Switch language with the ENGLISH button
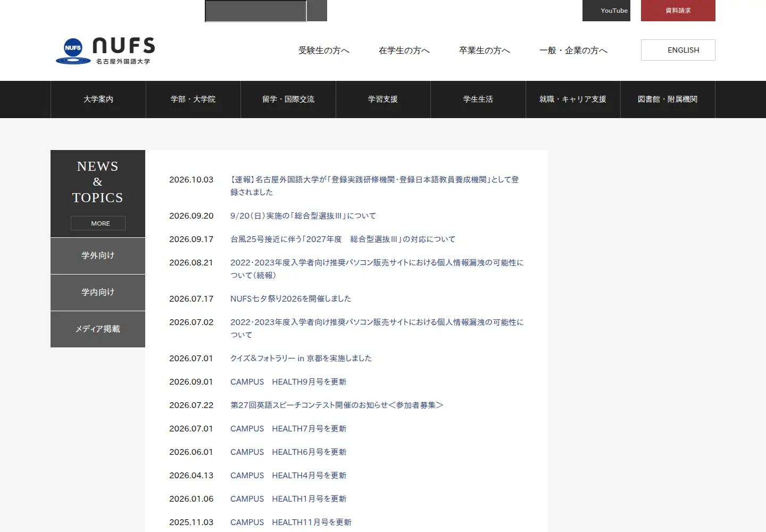The image size is (766, 532). [x=678, y=50]
